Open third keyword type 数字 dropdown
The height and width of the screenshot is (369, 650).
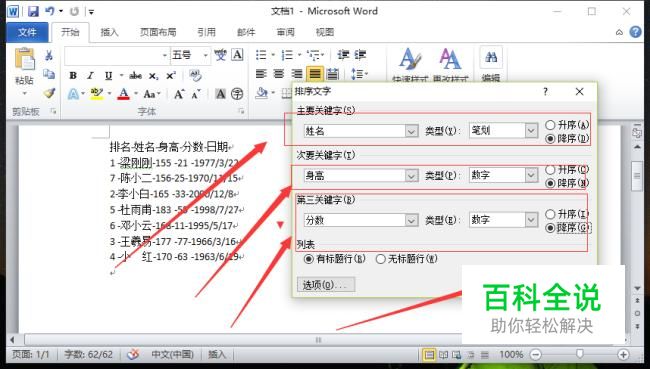tap(531, 220)
